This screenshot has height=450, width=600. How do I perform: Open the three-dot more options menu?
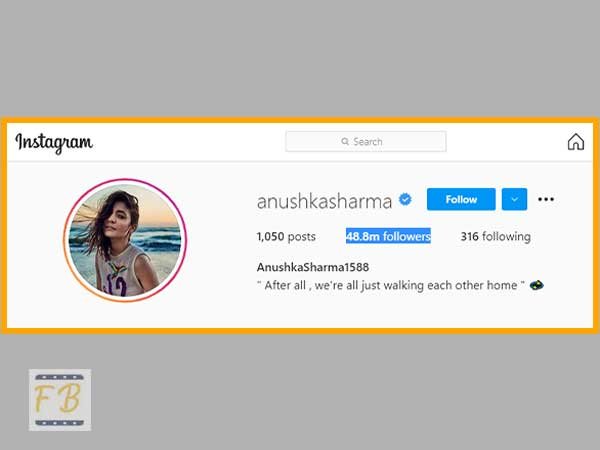(546, 199)
